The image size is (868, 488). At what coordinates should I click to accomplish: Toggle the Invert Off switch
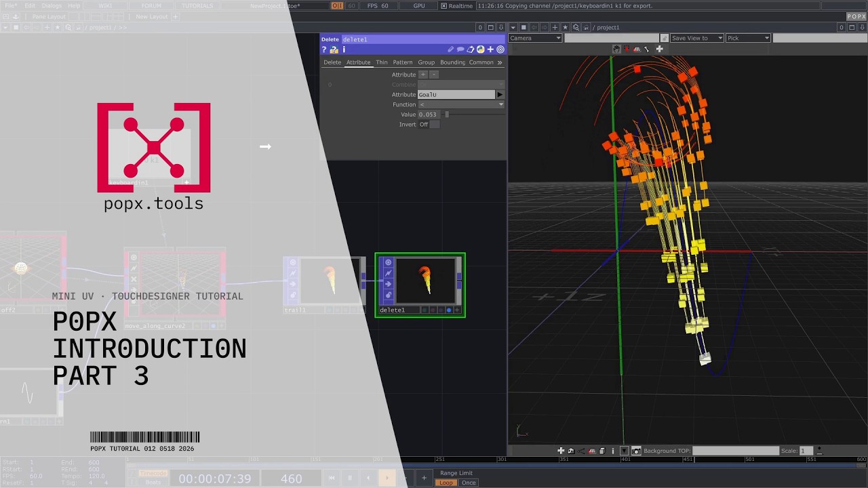[429, 125]
